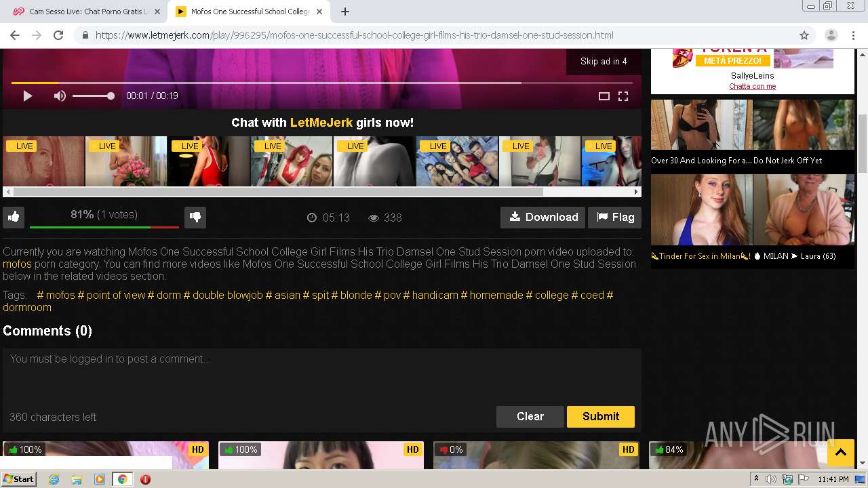Open the media player taskbar icon
This screenshot has height=488, width=868.
point(100,479)
